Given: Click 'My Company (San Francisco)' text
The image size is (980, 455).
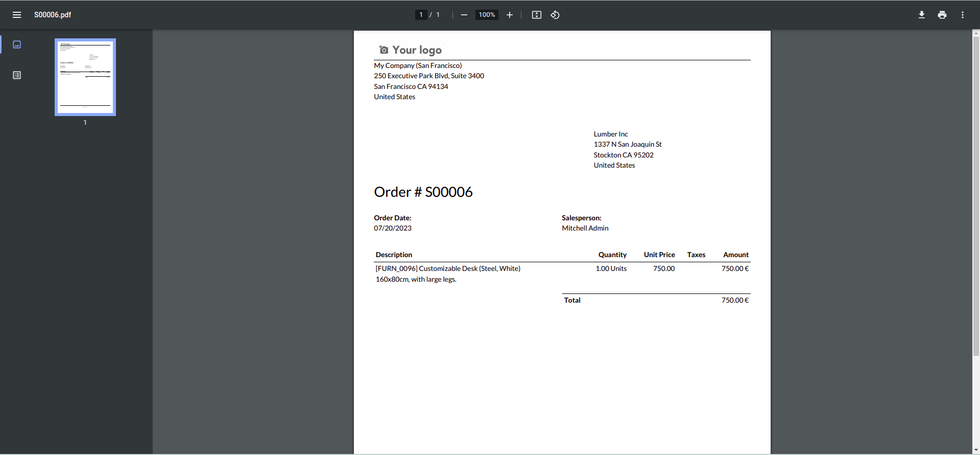Looking at the screenshot, I should (x=418, y=65).
